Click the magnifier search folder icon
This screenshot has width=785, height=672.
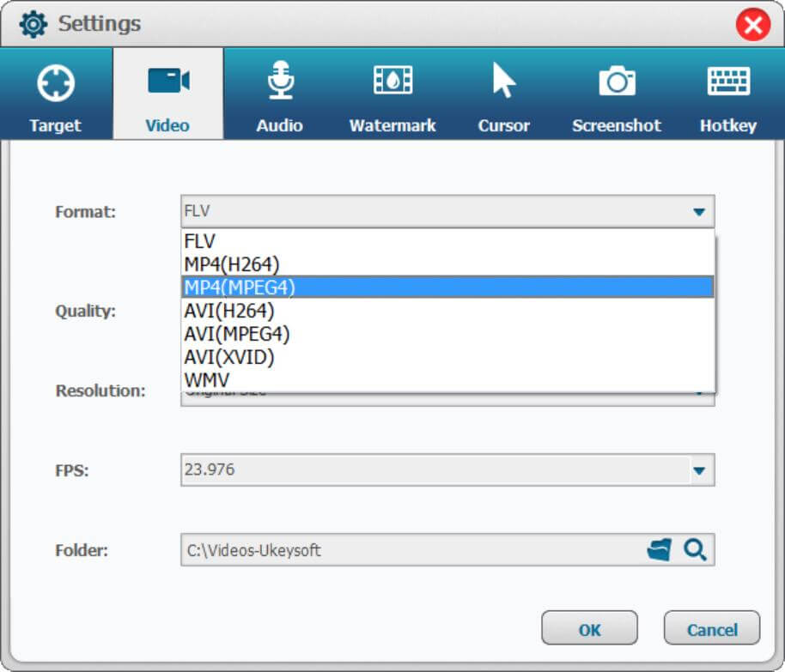coord(695,550)
